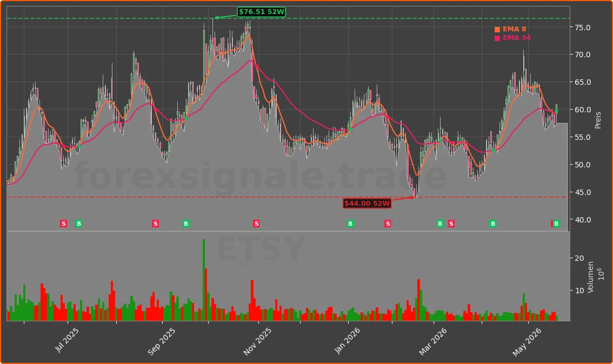The height and width of the screenshot is (364, 613).
Task: Select the S sell marker in late January 2026
Action: tap(388, 224)
